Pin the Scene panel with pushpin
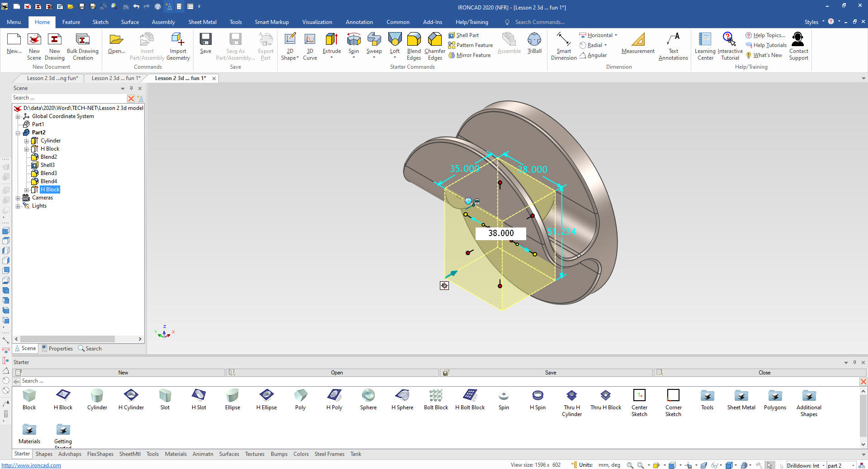The width and height of the screenshot is (868, 469). (x=131, y=88)
